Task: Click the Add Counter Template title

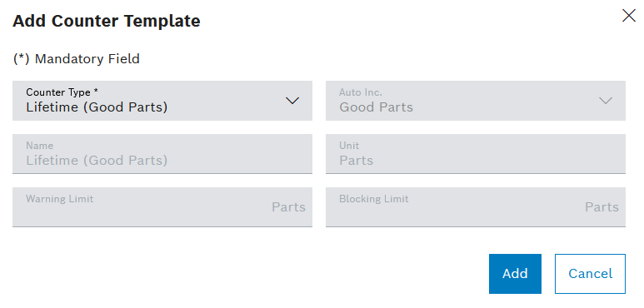Action: (107, 21)
